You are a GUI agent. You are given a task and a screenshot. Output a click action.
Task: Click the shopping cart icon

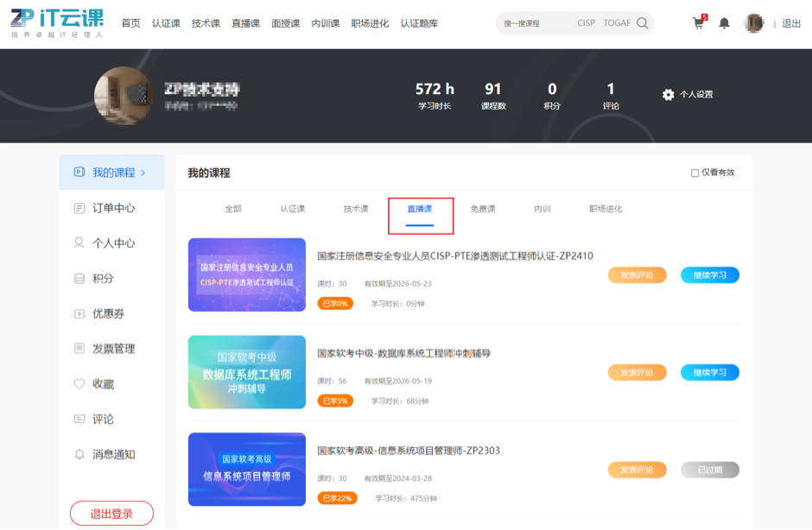click(x=698, y=23)
